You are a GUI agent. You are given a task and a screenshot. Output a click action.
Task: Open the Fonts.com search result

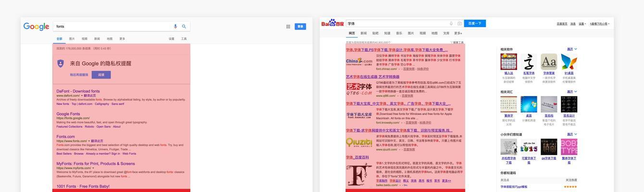coord(65,137)
